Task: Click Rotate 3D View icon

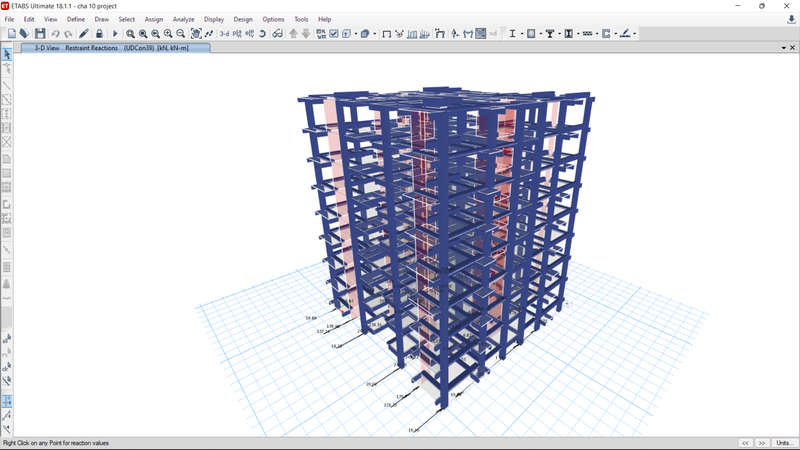Action: click(262, 34)
